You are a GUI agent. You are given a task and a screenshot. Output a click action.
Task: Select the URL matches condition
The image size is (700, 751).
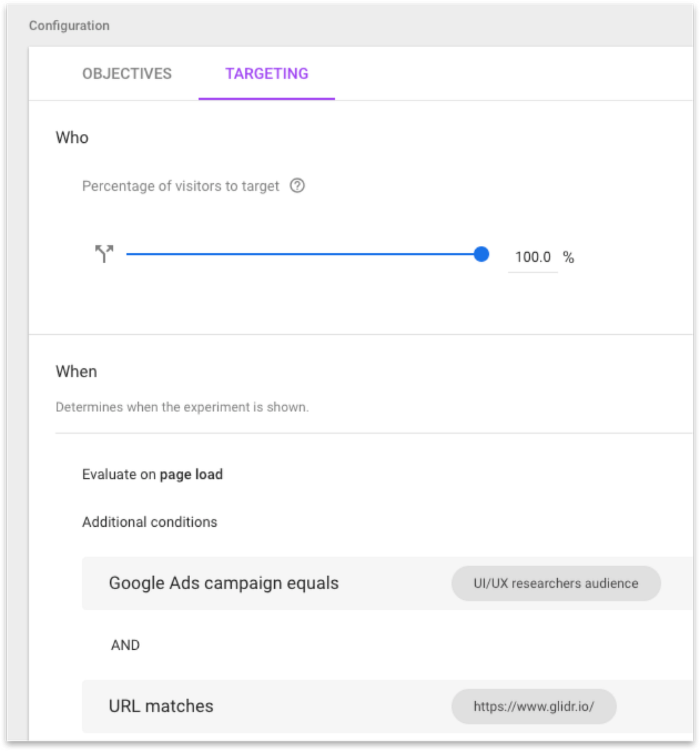tap(161, 707)
